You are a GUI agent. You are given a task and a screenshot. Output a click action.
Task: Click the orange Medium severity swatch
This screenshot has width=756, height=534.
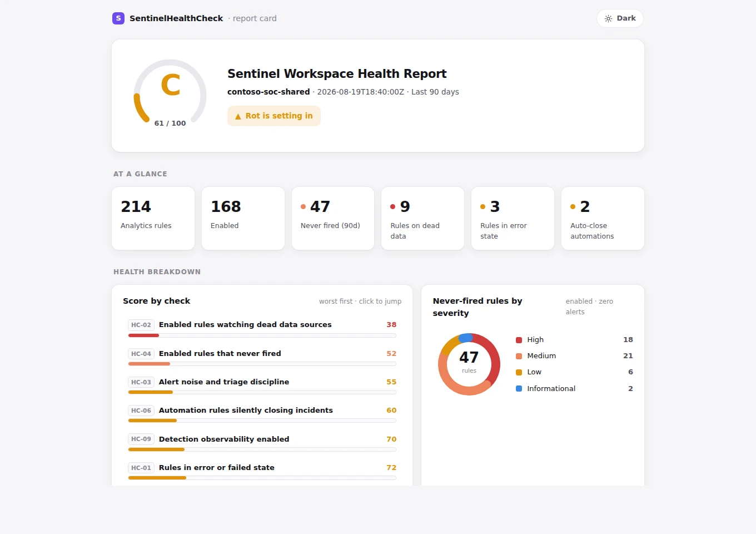519,356
